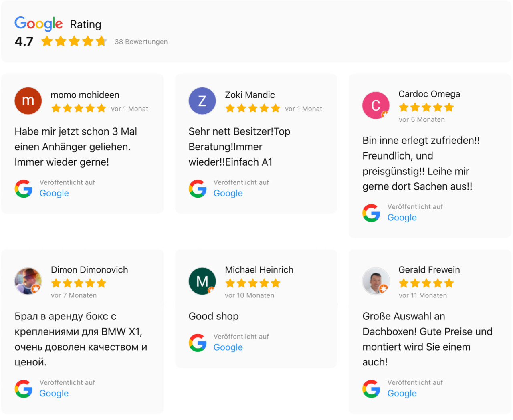Screen dimensions: 513x420
Task: Select momo mohideen's profile avatar
Action: point(28,101)
